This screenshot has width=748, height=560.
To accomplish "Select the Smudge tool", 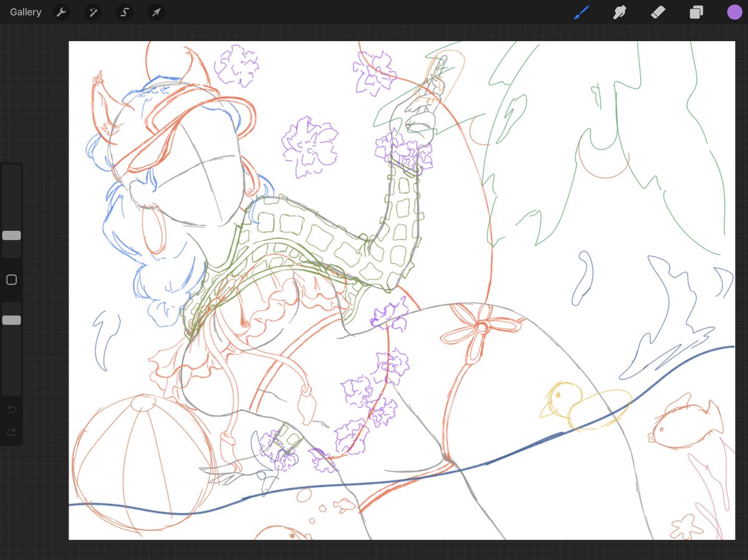I will 620,12.
